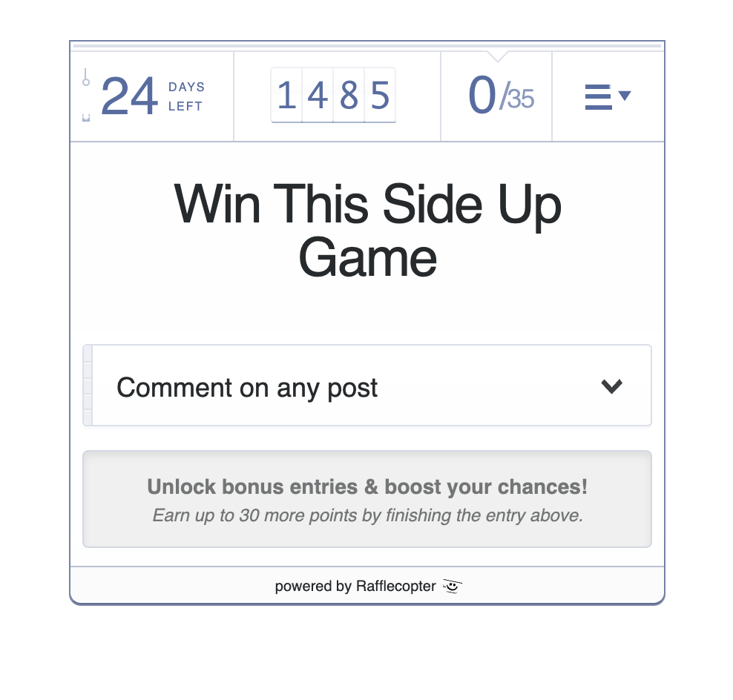Click the Rafflecopter smiley copter logo
733x700 pixels.
click(452, 586)
